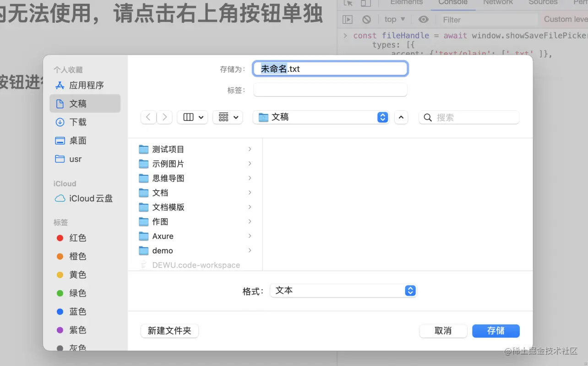Click the clear console icon in DevTools
The width and height of the screenshot is (588, 366).
365,19
